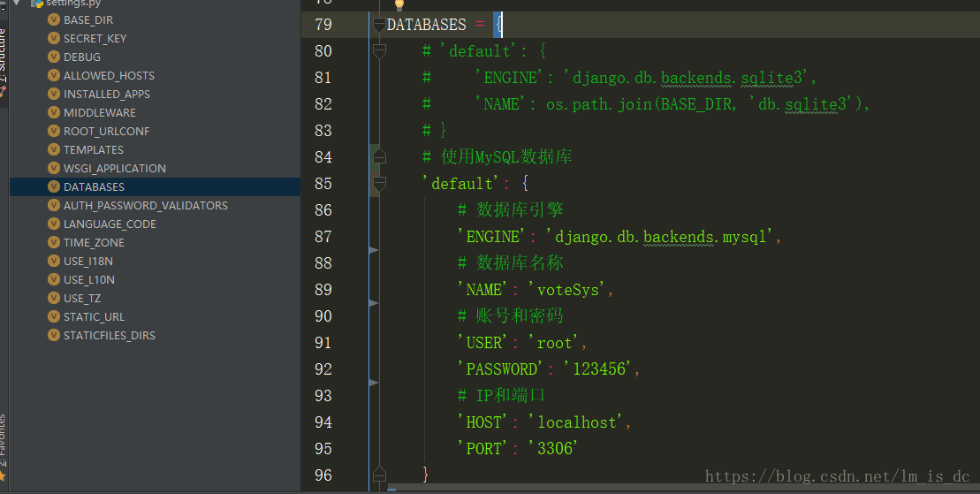Click the 账号和密码 comment line
This screenshot has height=494, width=980.
511,316
